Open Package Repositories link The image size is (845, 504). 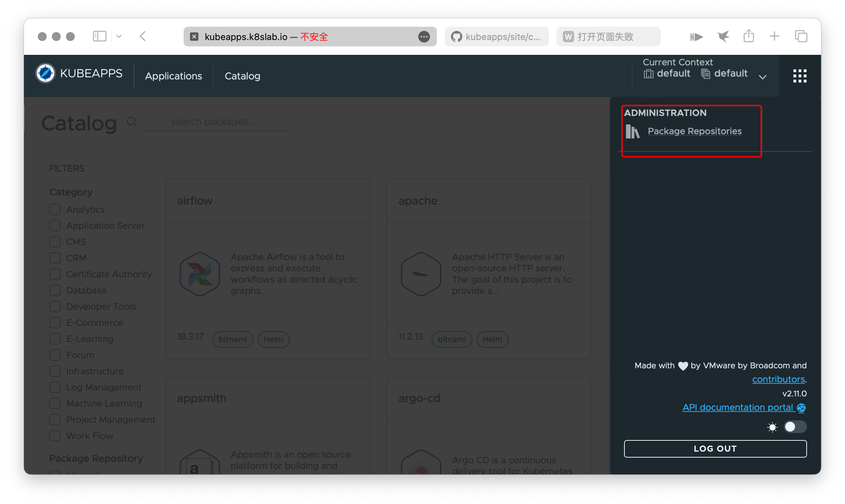tap(694, 131)
